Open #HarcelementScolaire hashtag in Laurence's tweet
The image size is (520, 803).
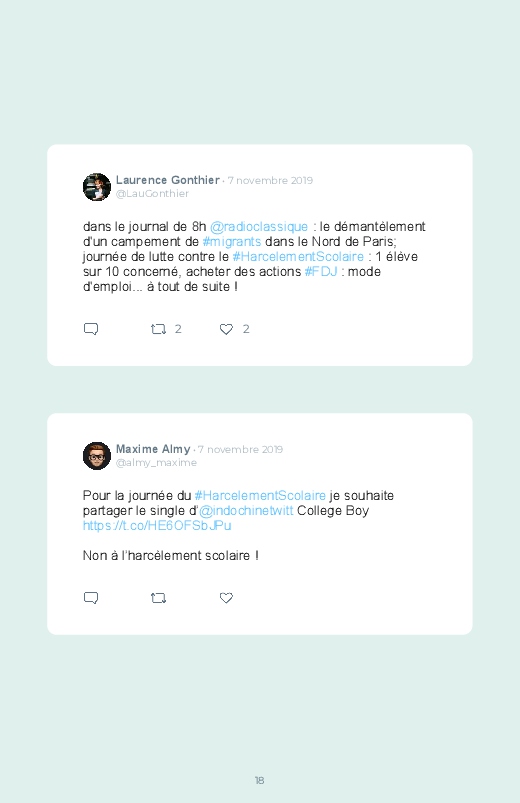[x=298, y=257]
